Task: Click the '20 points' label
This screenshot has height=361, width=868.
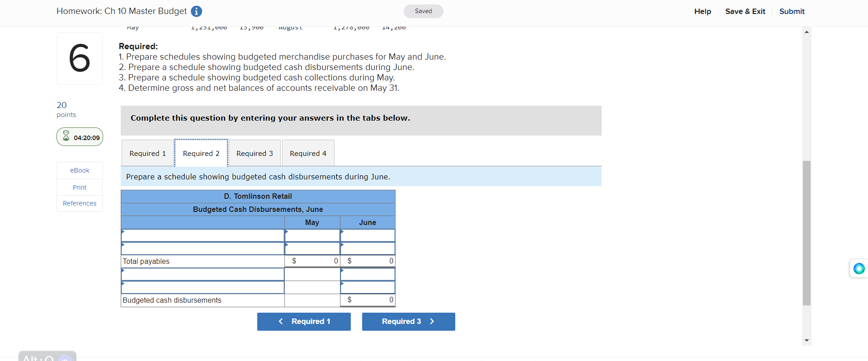Action: pos(66,109)
